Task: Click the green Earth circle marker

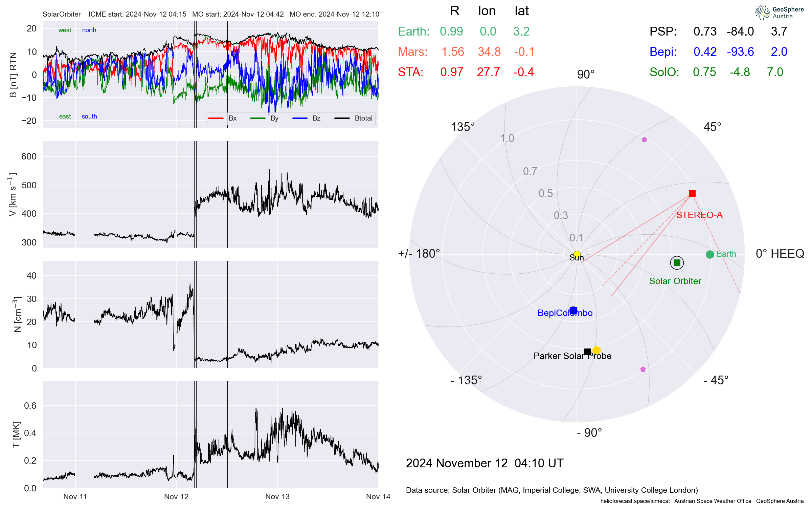Action: [x=710, y=254]
